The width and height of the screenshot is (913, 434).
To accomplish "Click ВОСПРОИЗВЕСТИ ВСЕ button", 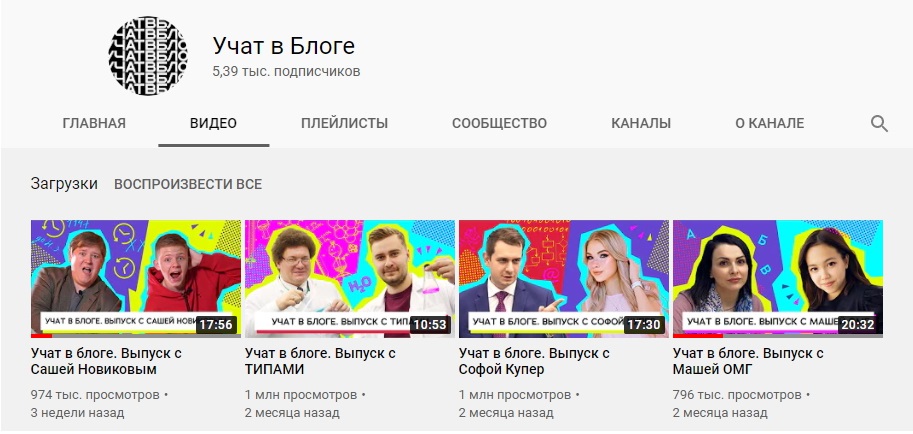I will pyautogui.click(x=187, y=184).
